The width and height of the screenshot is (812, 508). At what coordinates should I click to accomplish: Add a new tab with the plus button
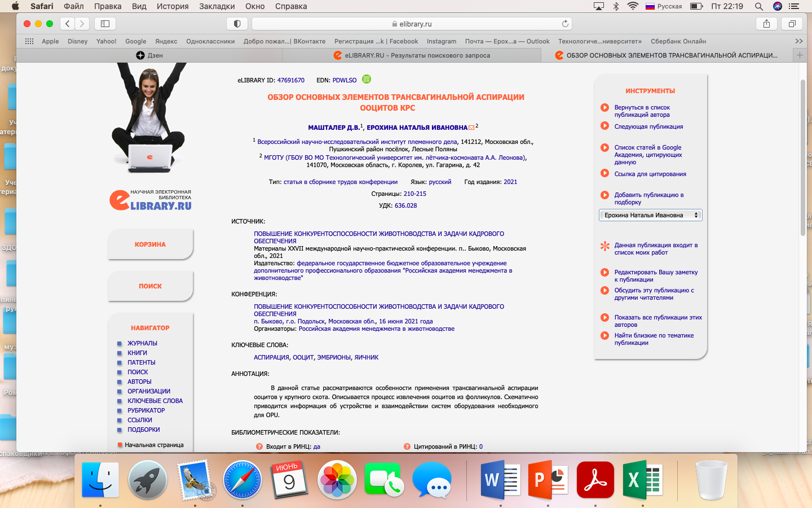[799, 55]
